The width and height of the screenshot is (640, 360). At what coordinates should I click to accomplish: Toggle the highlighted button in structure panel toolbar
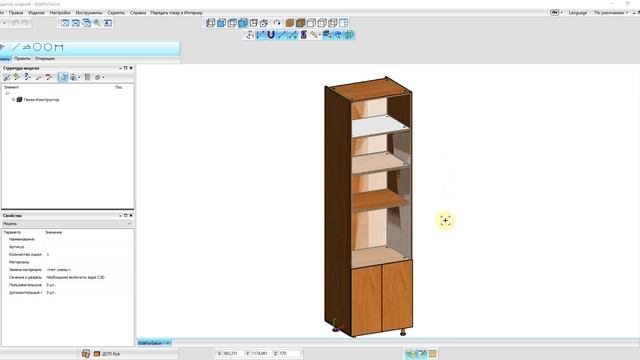pyautogui.click(x=62, y=77)
